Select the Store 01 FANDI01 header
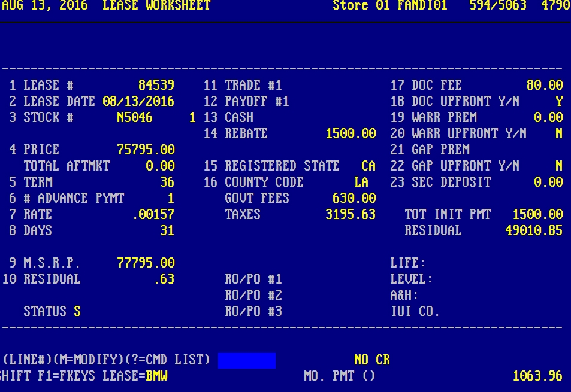The height and width of the screenshot is (392, 571). (x=389, y=5)
